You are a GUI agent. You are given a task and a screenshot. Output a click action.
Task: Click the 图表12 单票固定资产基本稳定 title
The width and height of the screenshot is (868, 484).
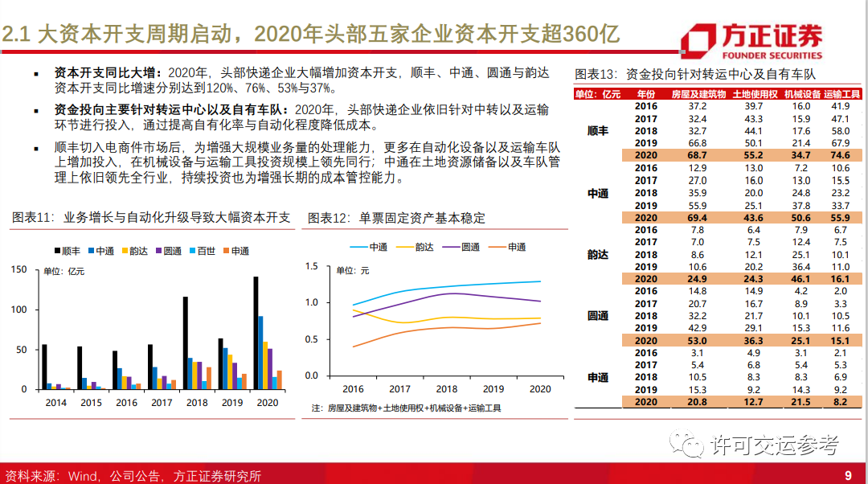click(x=396, y=218)
